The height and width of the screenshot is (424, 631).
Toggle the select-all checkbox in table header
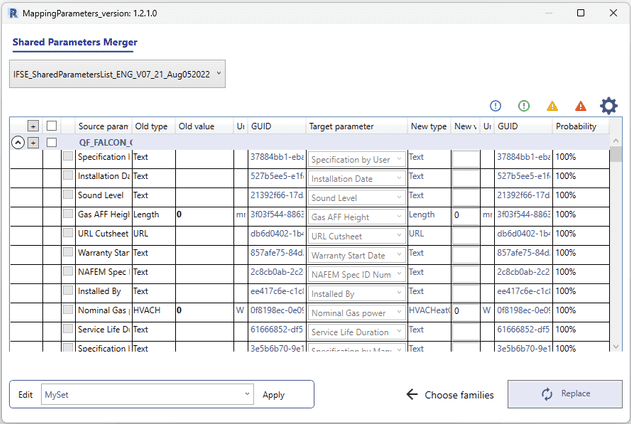pos(52,126)
